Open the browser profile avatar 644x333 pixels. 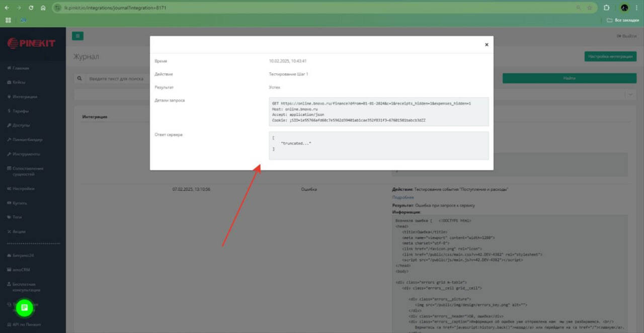click(624, 8)
